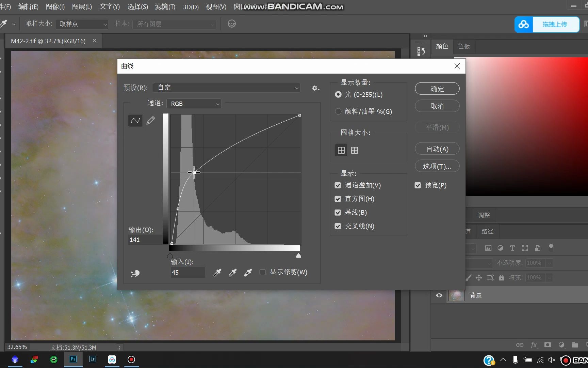
Task: Select the Pigment/Ink % radio option
Action: [x=338, y=111]
